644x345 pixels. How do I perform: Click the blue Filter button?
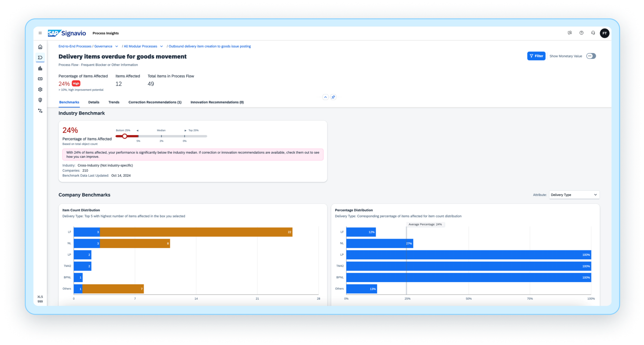coord(536,56)
